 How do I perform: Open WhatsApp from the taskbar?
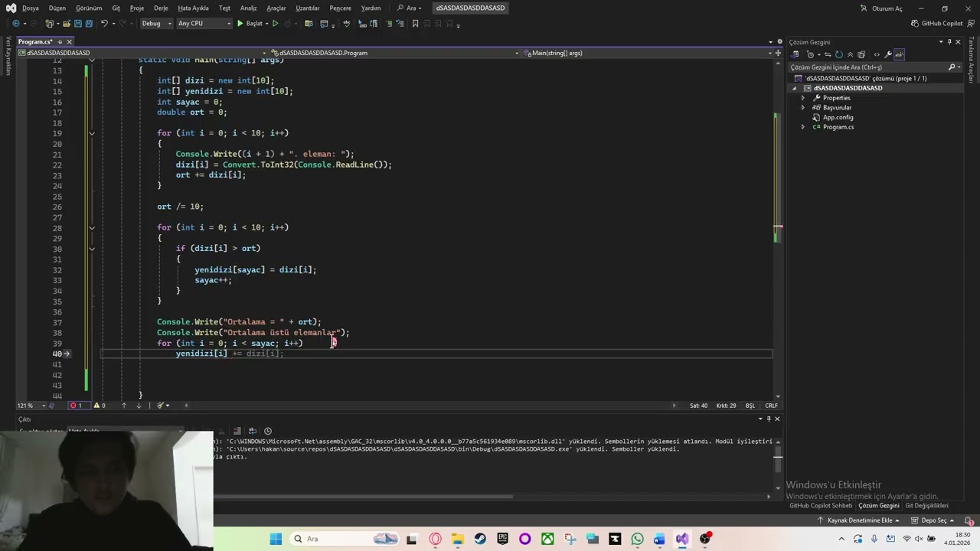[x=637, y=539]
